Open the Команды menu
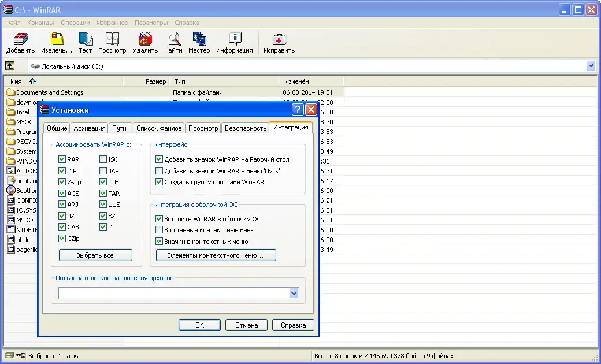601x364 pixels. coord(40,23)
